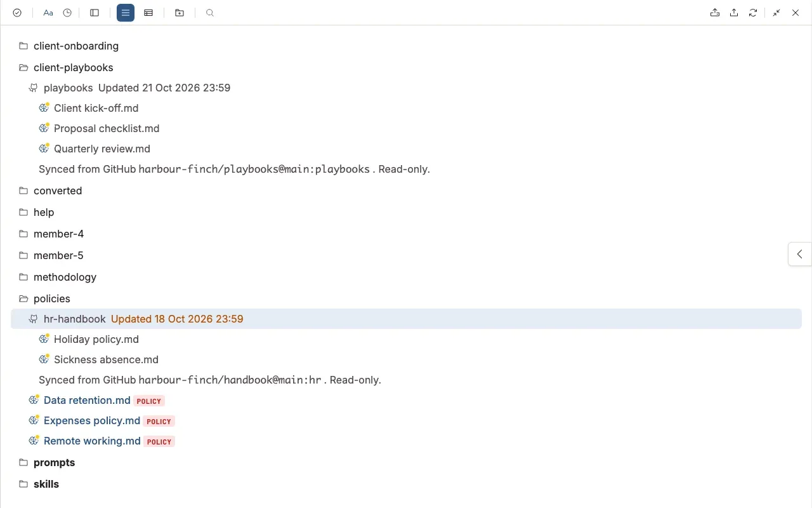Click the export-to-drive icon with tray dot

(x=715, y=13)
